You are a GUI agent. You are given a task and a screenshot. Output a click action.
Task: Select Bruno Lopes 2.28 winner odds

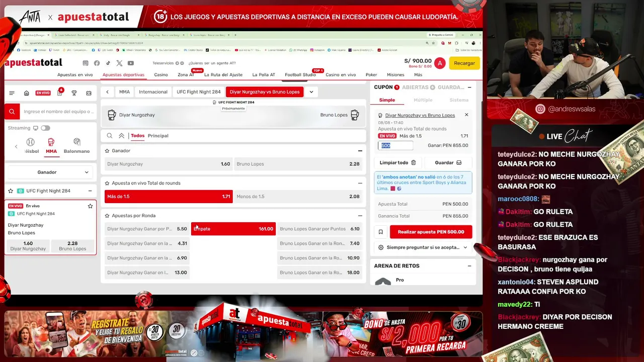[x=298, y=164]
